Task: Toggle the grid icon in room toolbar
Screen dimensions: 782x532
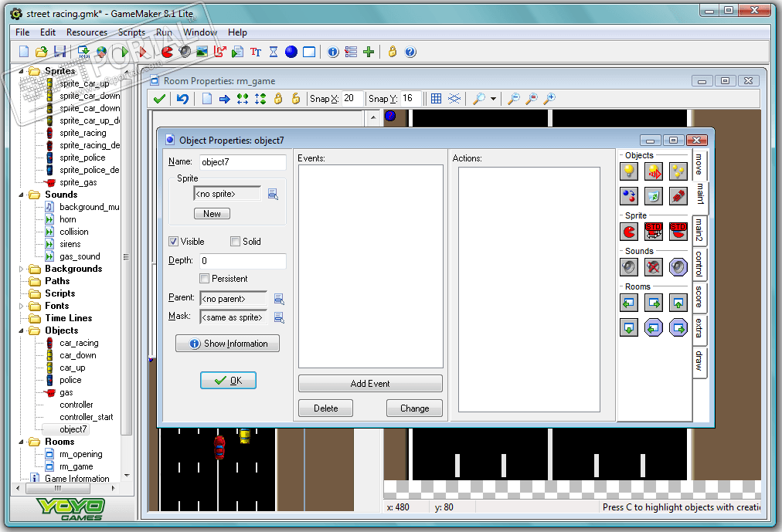Action: pos(436,99)
